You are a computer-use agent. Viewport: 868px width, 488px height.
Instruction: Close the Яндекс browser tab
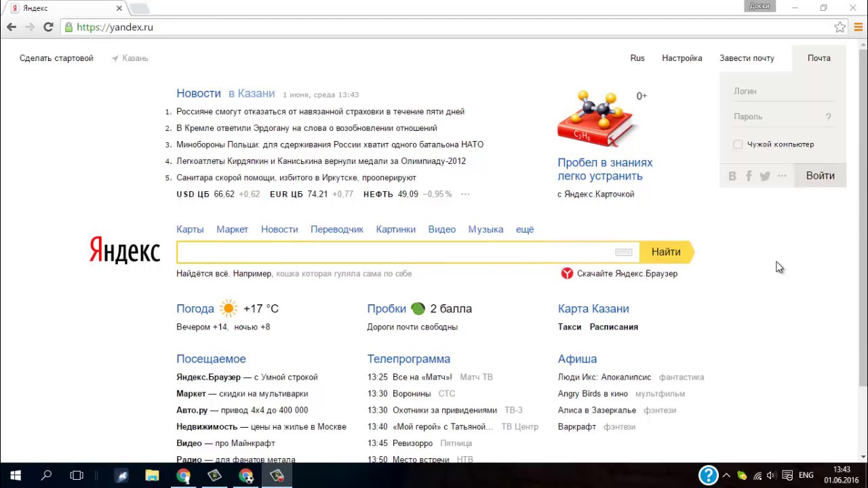(119, 8)
